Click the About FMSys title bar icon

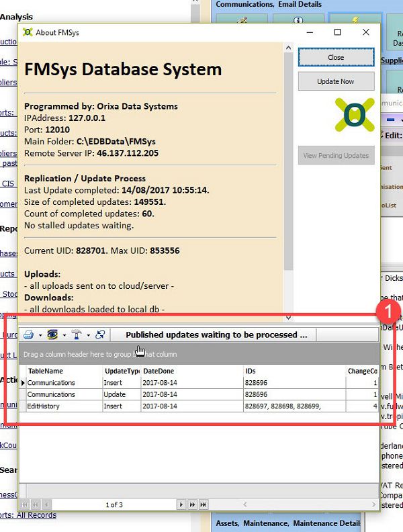[28, 32]
